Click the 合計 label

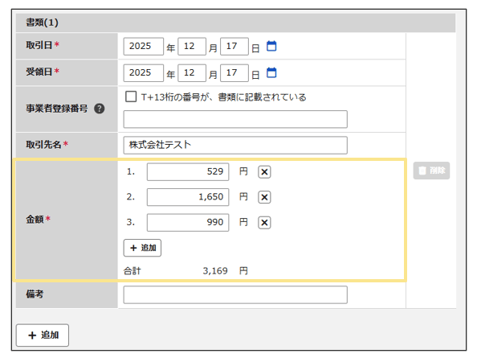pyautogui.click(x=132, y=271)
